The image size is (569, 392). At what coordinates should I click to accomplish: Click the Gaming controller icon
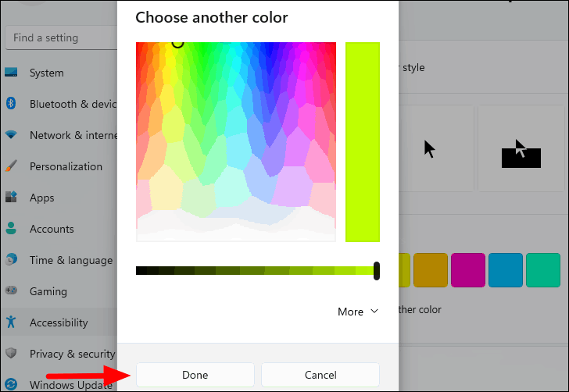11,290
